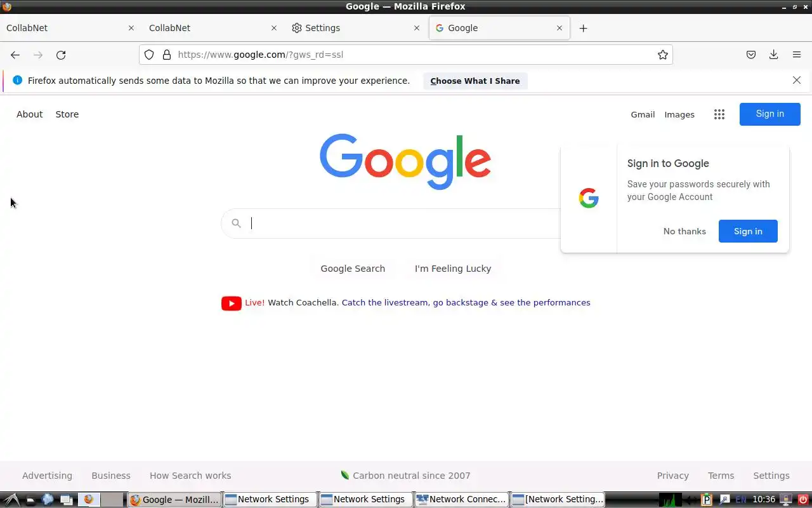Open the Save to Pocket icon
This screenshot has width=812, height=508.
(751, 55)
